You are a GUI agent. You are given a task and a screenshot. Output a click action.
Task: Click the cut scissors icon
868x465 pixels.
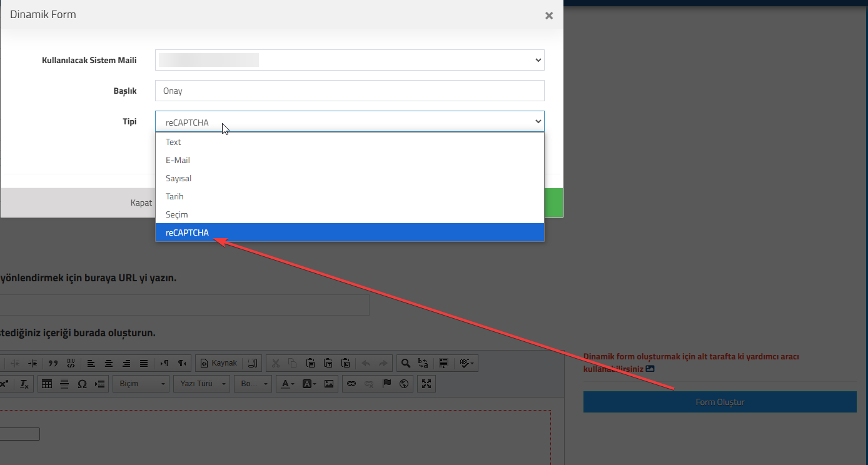276,363
